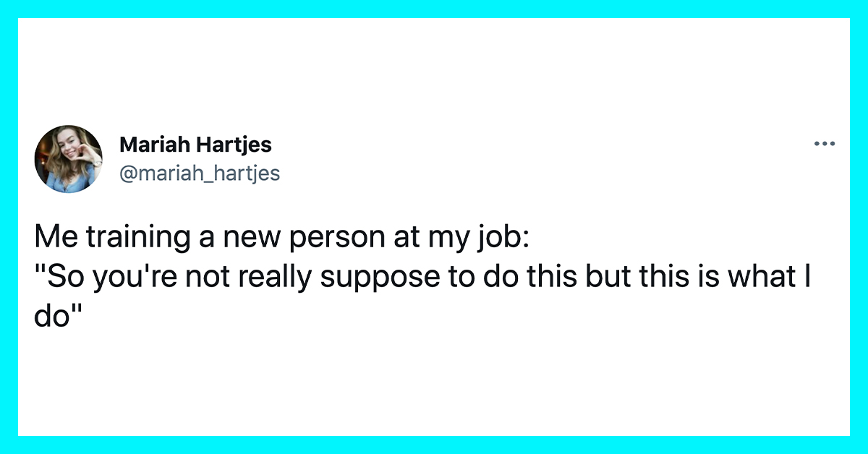Click the "@" symbol in the handle

click(x=127, y=174)
